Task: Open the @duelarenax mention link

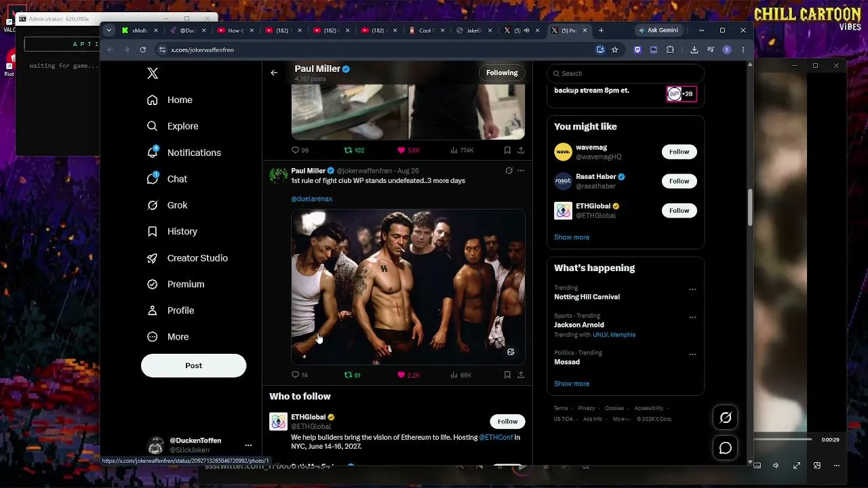Action: click(x=312, y=199)
